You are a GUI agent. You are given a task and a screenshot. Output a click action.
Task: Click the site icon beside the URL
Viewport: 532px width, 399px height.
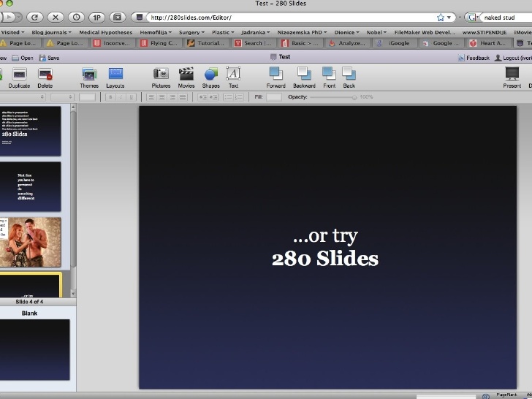pyautogui.click(x=140, y=17)
